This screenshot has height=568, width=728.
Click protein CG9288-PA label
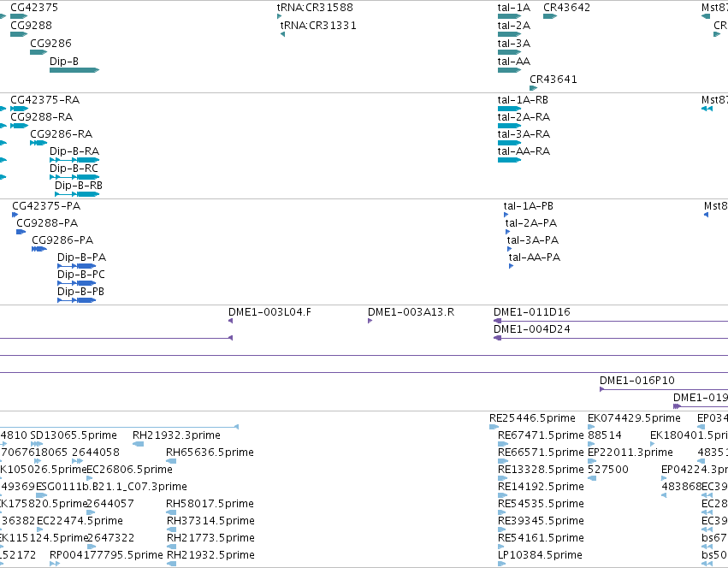(x=47, y=223)
